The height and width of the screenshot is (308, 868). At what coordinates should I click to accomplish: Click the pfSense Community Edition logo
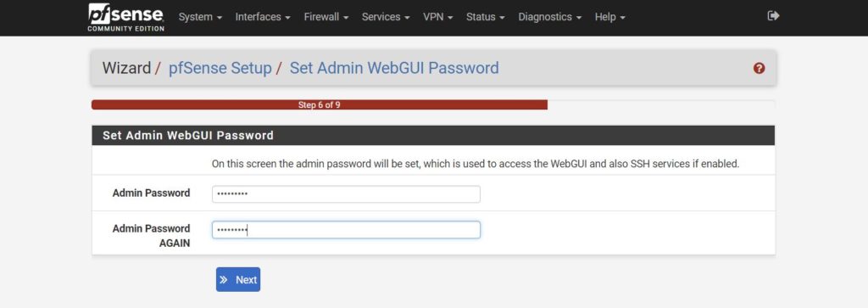click(125, 17)
